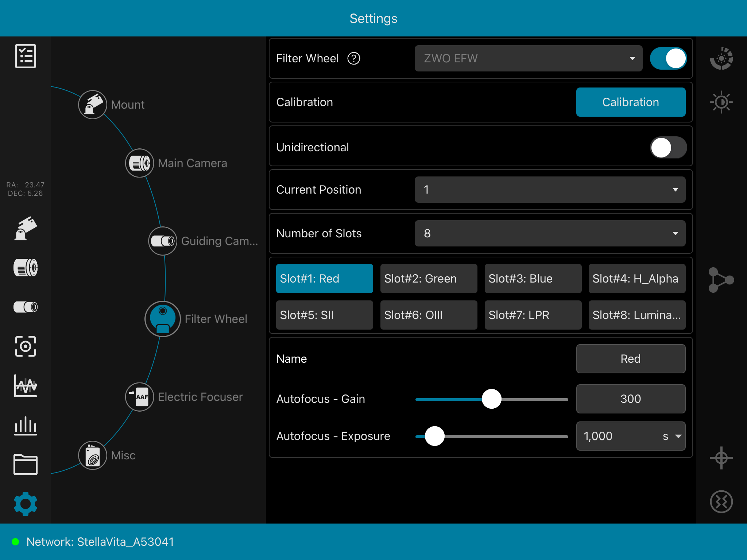The image size is (747, 560).
Task: Select the Misc node icon on arc
Action: pyautogui.click(x=93, y=455)
